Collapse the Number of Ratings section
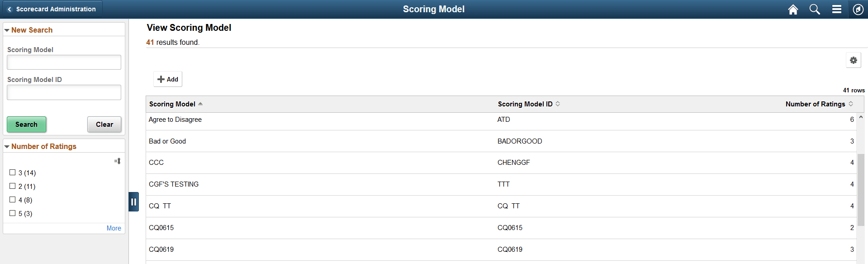Viewport: 868px width, 264px height. (7, 146)
